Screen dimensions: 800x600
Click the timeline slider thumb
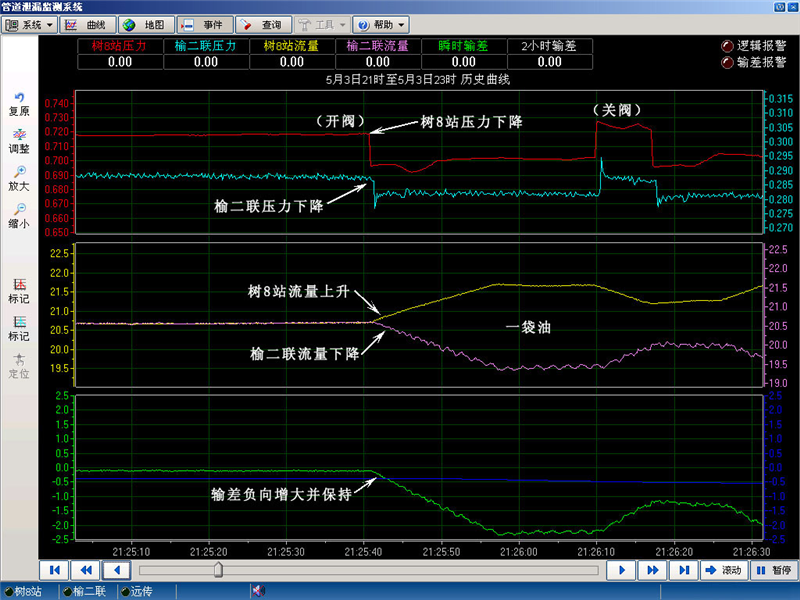coord(218,570)
